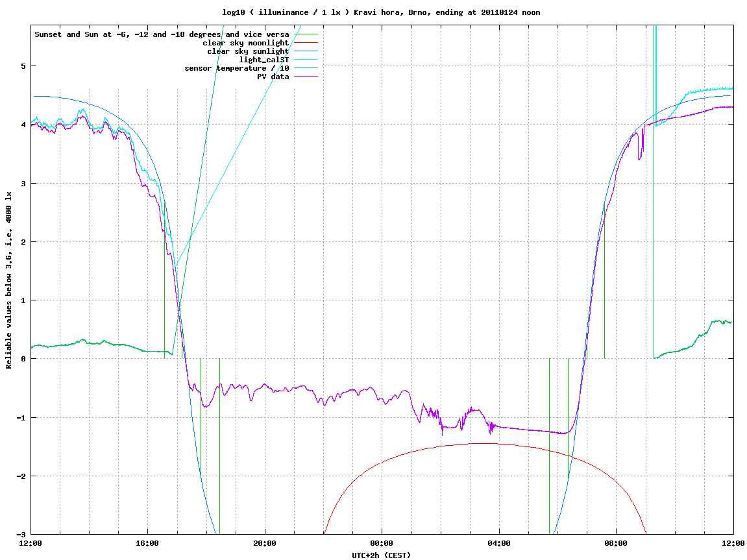Screen dimensions: 747x560
Task: Click the 'sensor temperature / 10' legend label
Action: [x=237, y=68]
